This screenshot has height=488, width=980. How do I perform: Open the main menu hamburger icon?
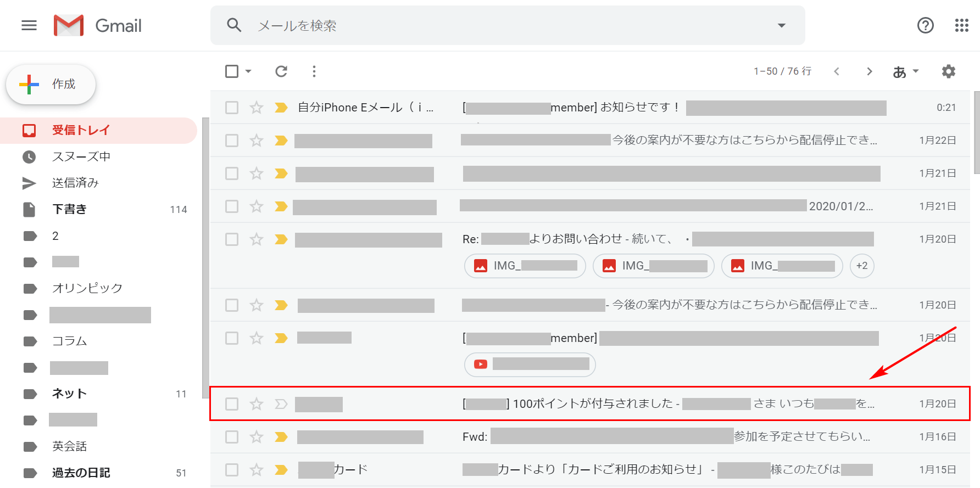[29, 25]
